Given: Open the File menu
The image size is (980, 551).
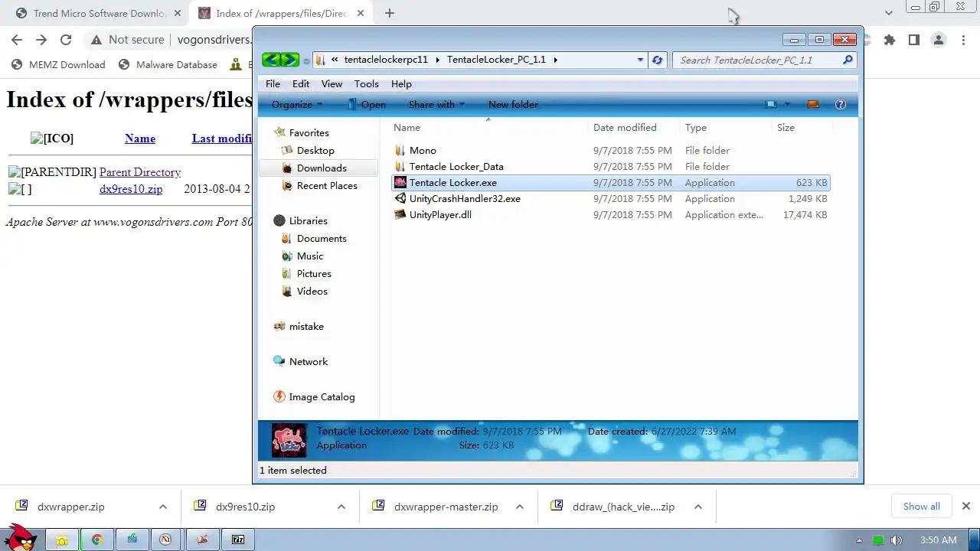Looking at the screenshot, I should coord(273,83).
